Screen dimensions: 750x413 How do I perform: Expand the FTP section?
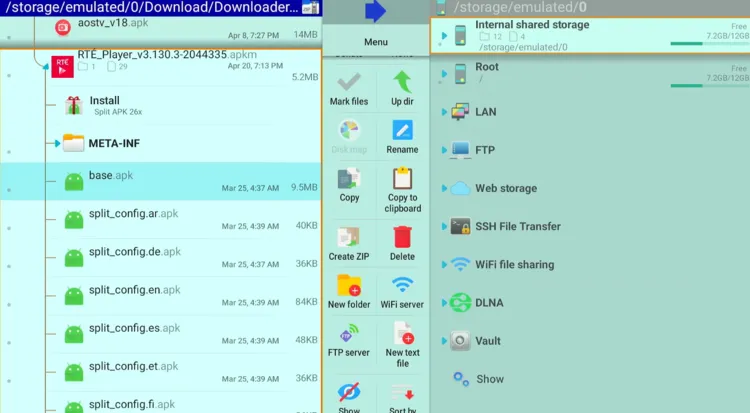tap(444, 150)
